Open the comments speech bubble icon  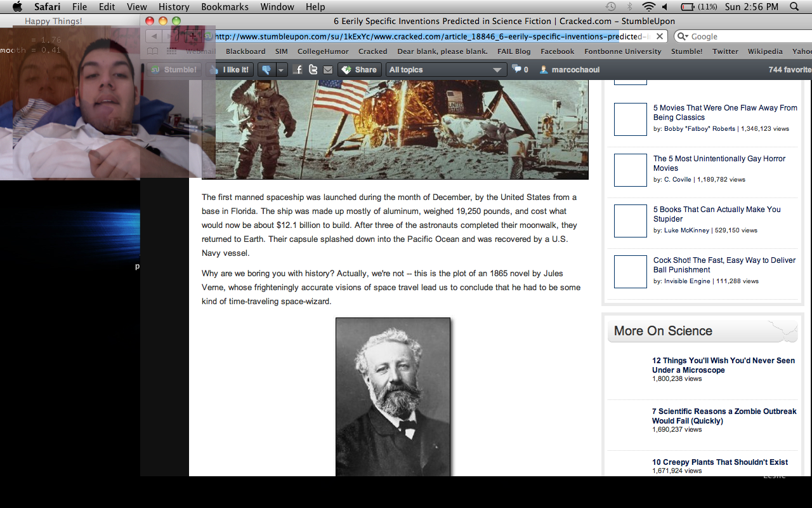click(x=517, y=69)
